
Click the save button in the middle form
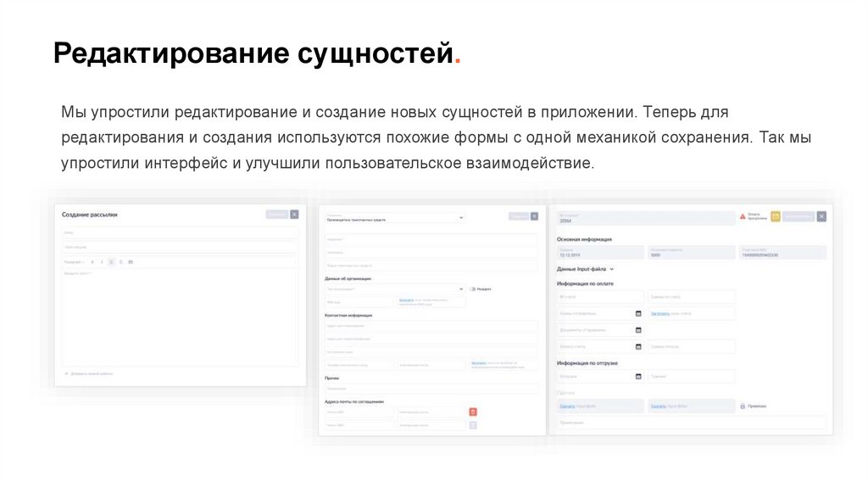[x=519, y=216]
